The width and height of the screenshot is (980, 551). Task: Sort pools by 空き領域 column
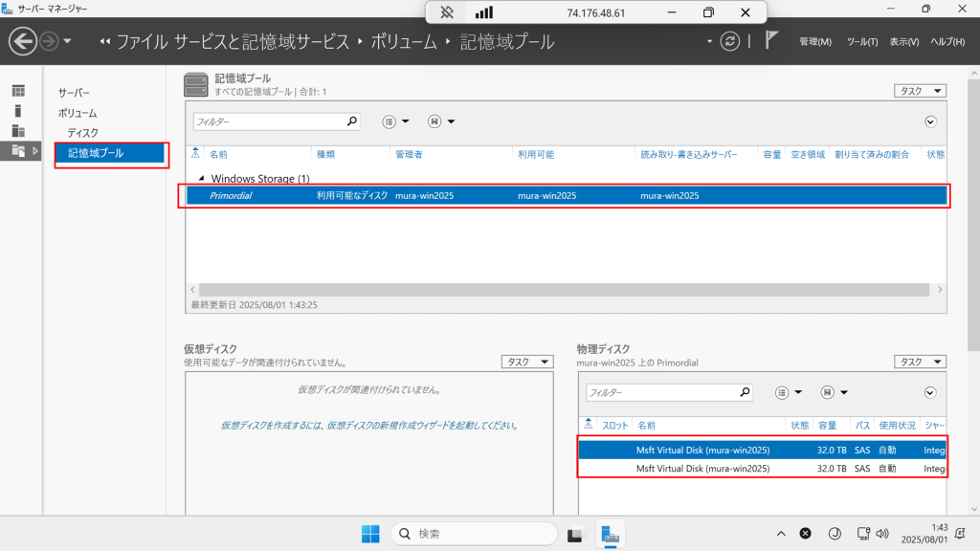[808, 154]
